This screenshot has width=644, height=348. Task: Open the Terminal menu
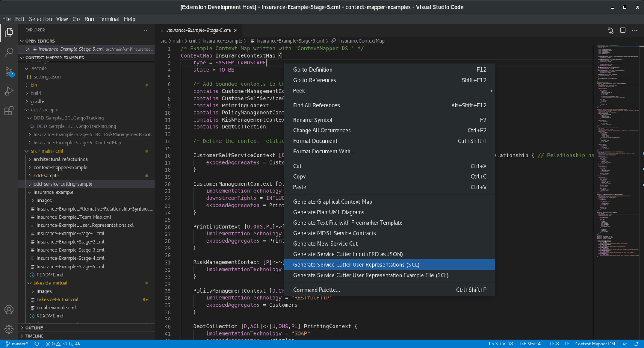coord(109,19)
